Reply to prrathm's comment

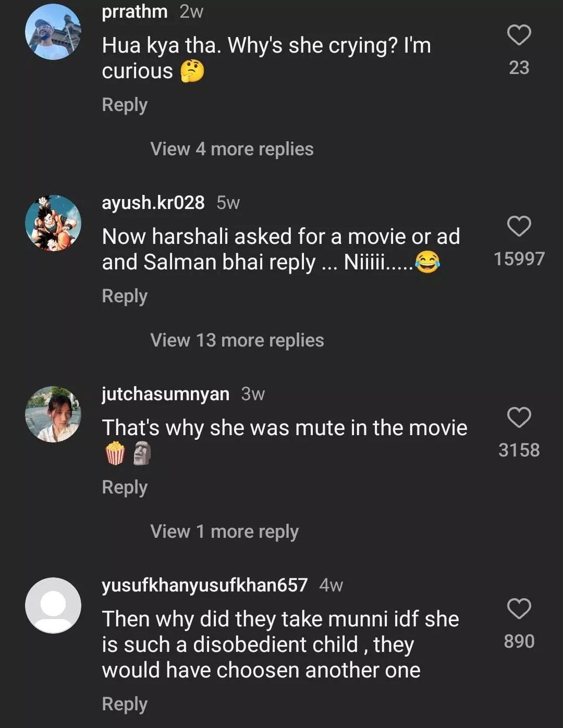pos(125,105)
